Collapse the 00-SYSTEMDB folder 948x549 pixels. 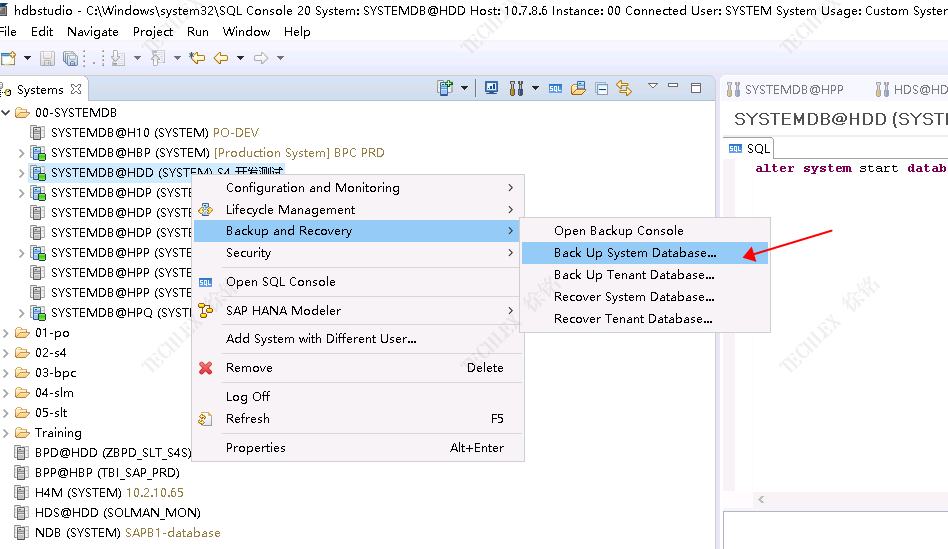(7, 113)
